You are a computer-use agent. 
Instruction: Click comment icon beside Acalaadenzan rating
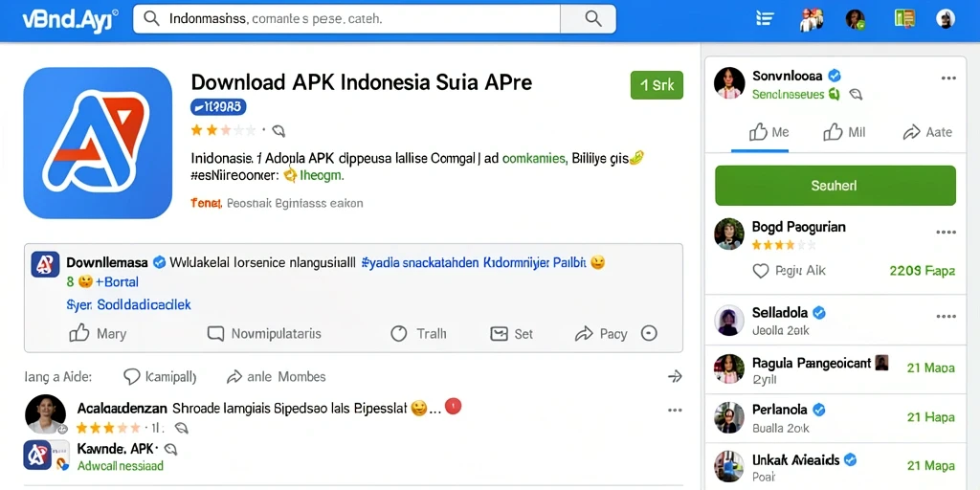(181, 428)
